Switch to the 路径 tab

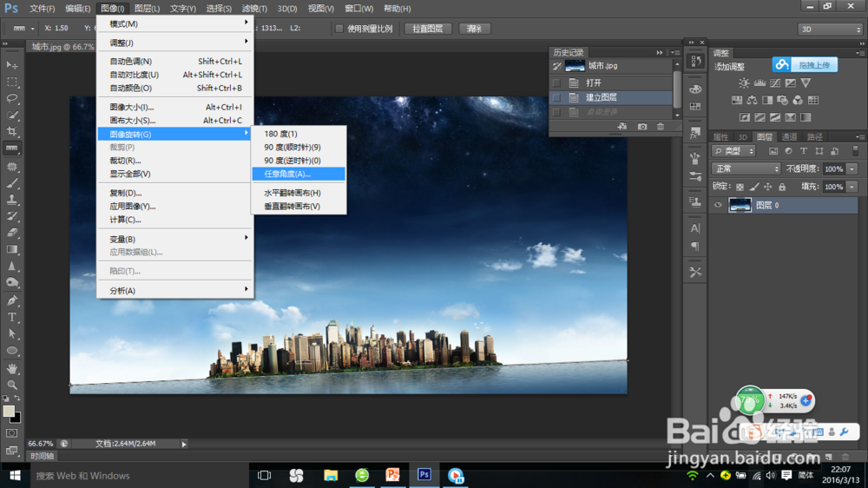point(814,137)
